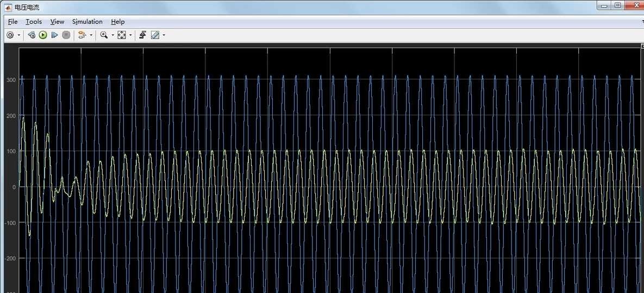The width and height of the screenshot is (644, 293).
Task: Click the -100 y-axis tick label
Action: [10, 223]
